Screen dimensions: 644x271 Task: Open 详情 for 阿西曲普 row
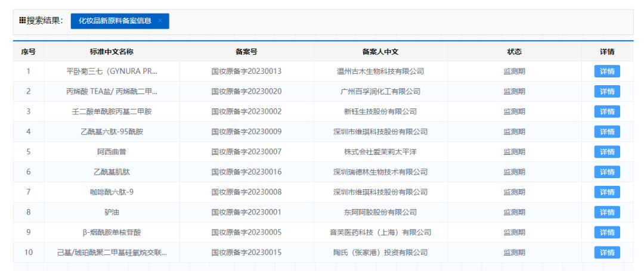pos(607,152)
